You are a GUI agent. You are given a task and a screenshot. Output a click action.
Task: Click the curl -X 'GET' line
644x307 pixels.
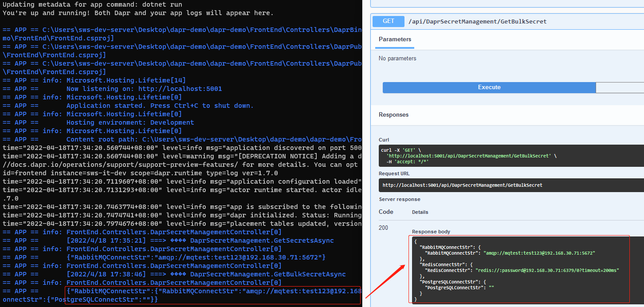[401, 150]
